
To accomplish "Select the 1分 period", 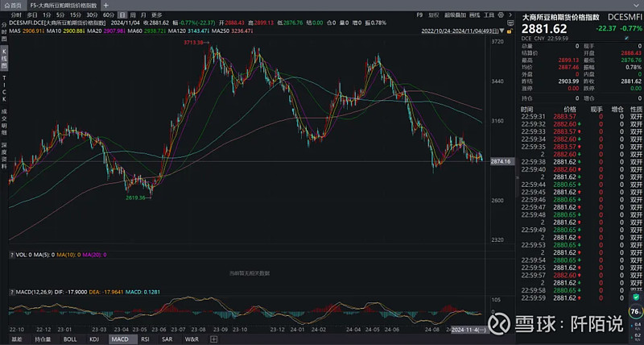I will pyautogui.click(x=47, y=15).
